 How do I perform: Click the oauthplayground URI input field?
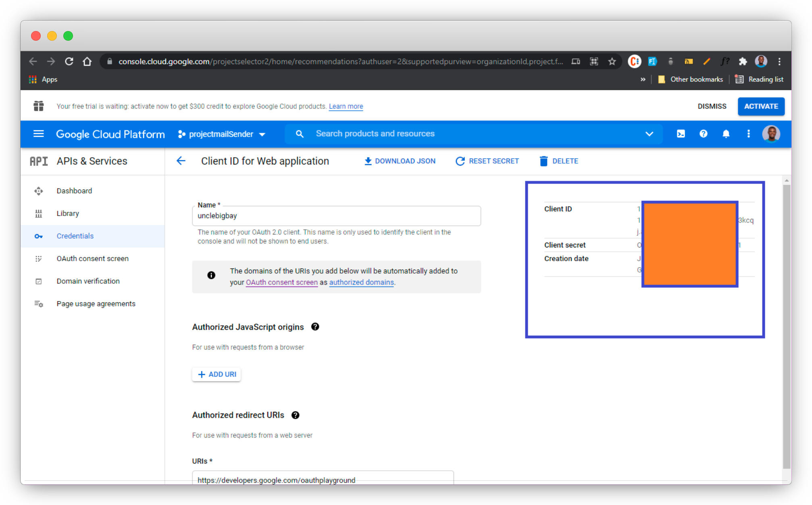(323, 478)
